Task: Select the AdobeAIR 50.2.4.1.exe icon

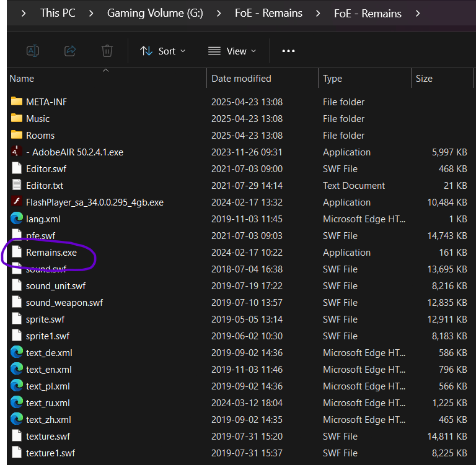Action: [17, 151]
